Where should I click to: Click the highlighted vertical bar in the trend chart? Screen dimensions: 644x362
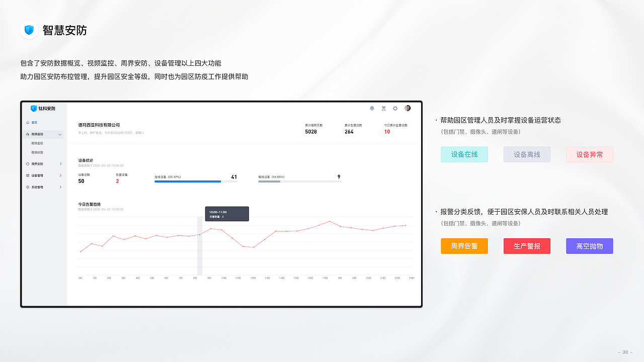pos(200,246)
